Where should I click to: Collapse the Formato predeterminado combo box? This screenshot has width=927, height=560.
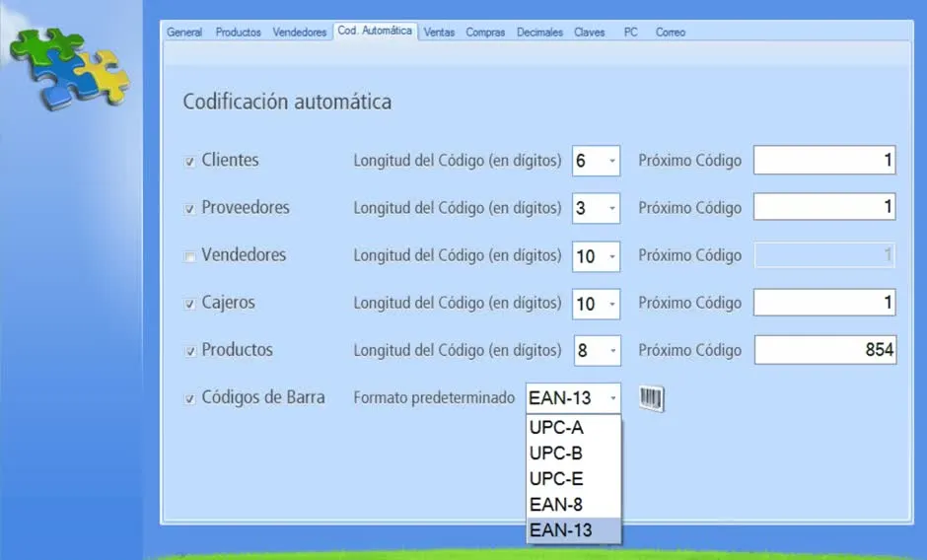pyautogui.click(x=613, y=398)
